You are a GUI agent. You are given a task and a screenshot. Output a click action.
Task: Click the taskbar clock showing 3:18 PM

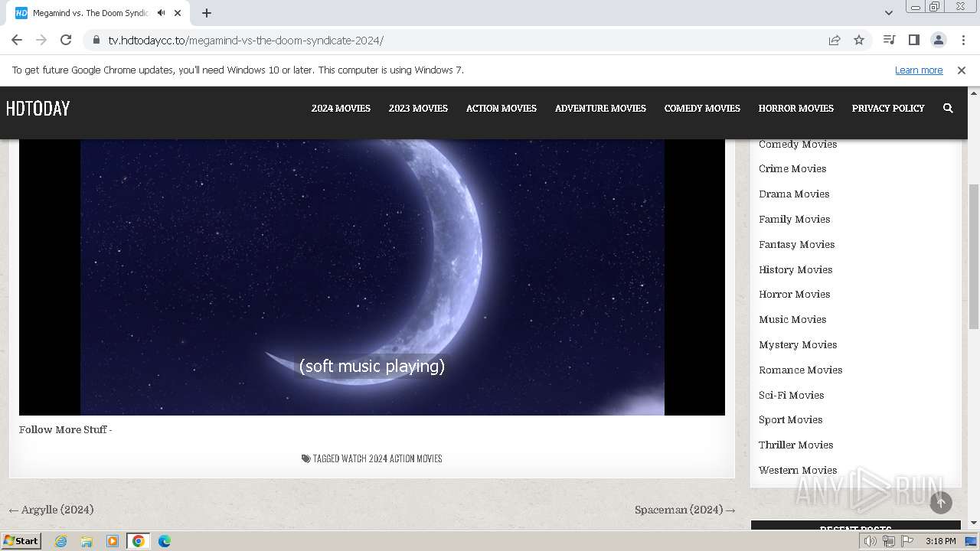(x=940, y=541)
